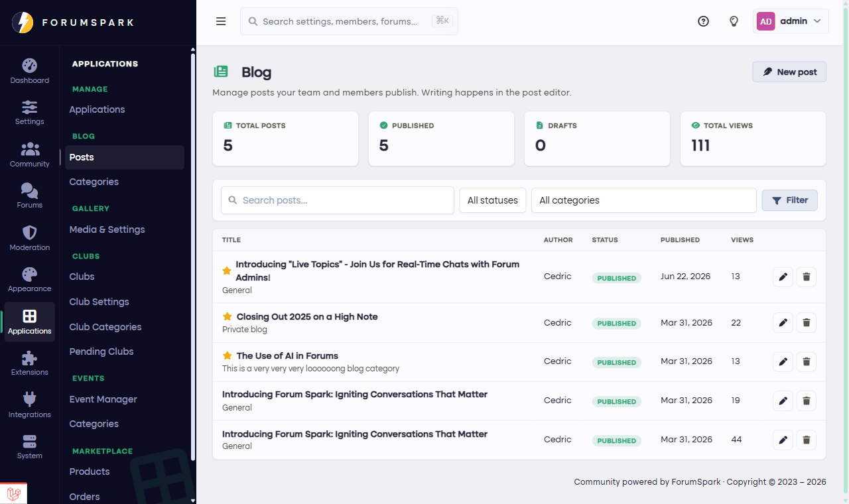Focus the global search settings field
Image resolution: width=849 pixels, height=504 pixels.
click(349, 21)
